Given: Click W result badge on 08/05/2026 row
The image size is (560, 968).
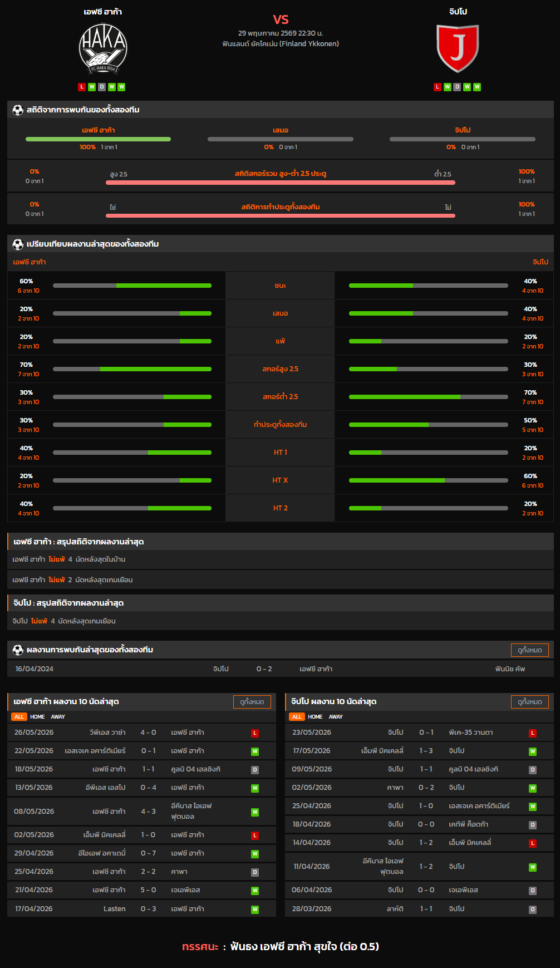Looking at the screenshot, I should pos(255,812).
